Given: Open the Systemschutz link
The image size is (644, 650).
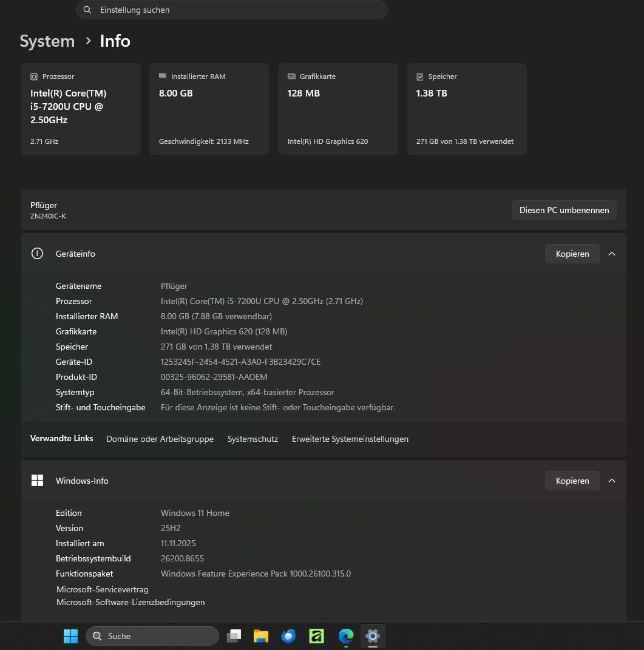Looking at the screenshot, I should 253,439.
